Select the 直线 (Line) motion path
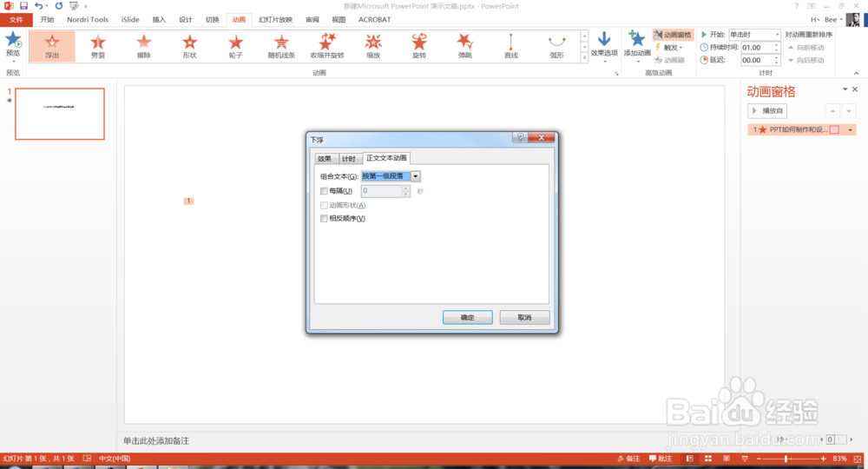The image size is (868, 469). [x=511, y=46]
